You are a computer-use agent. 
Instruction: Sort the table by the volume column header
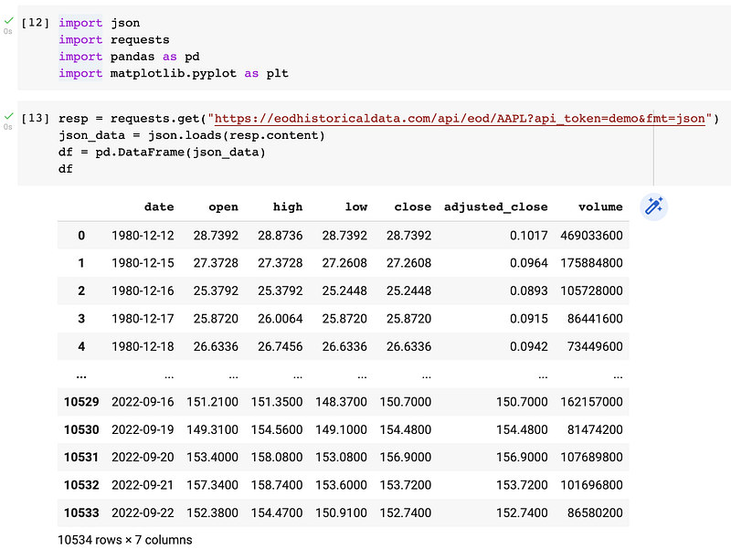(x=600, y=206)
